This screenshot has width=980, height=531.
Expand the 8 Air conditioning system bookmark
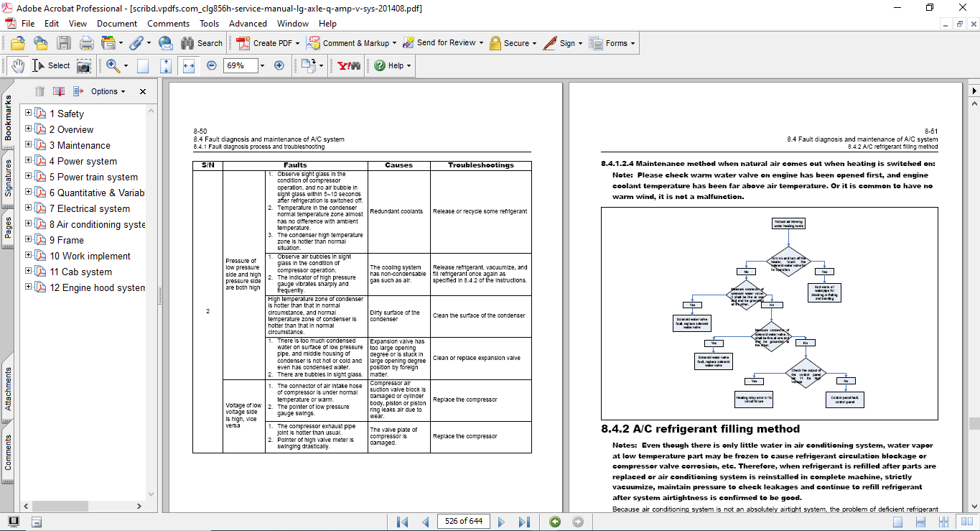[29, 224]
